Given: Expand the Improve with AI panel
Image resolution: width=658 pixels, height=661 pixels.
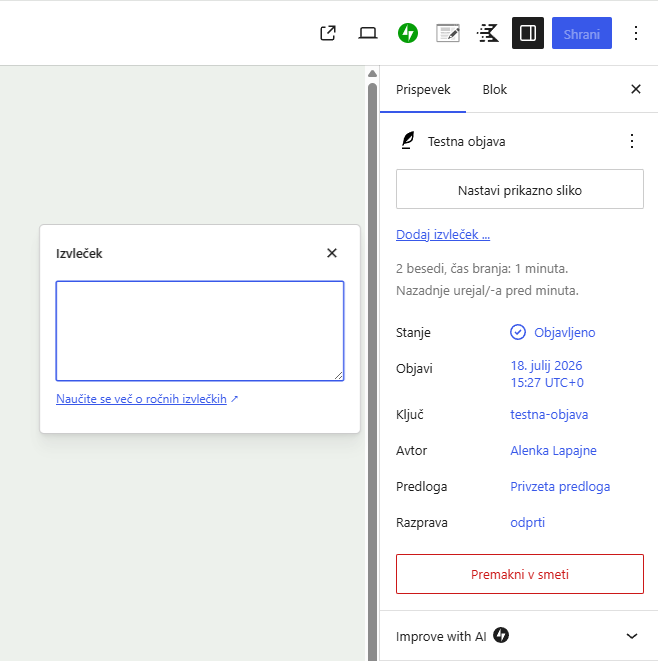Looking at the screenshot, I should 518,636.
